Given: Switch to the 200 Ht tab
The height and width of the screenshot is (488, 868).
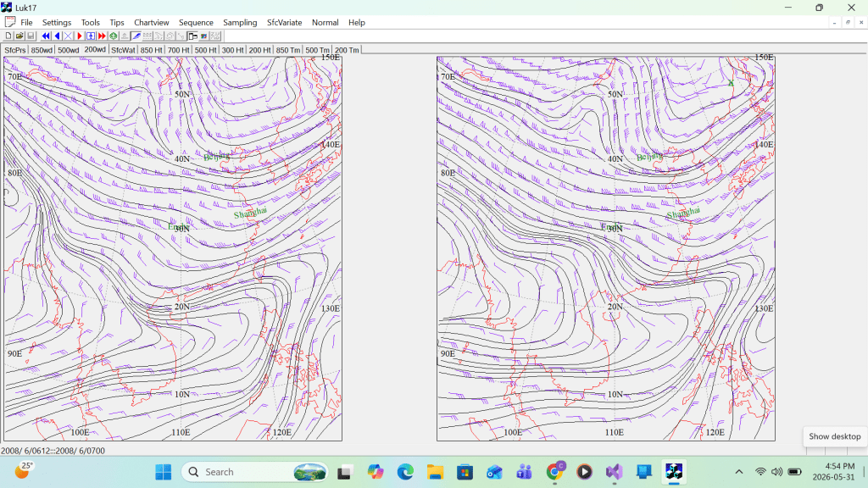Looking at the screenshot, I should (259, 50).
